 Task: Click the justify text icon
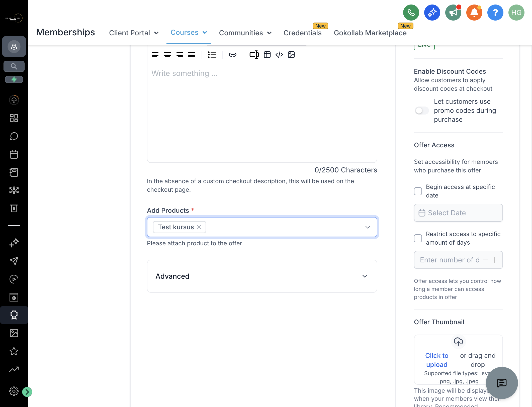click(x=192, y=55)
